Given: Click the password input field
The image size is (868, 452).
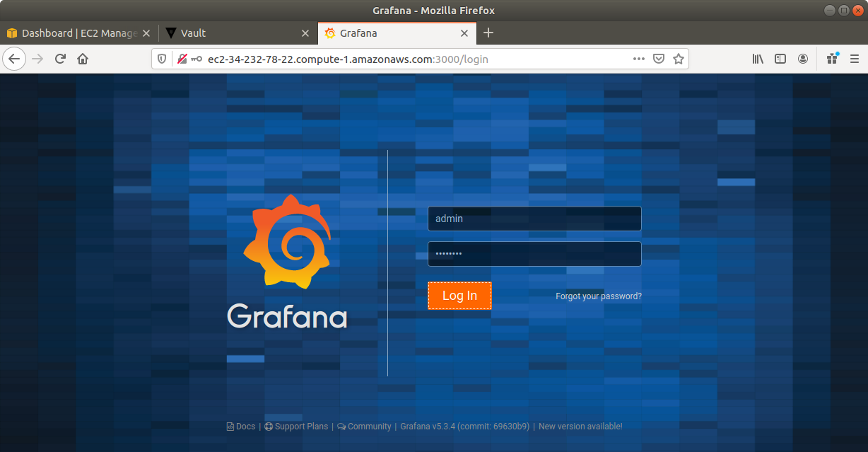Looking at the screenshot, I should 534,254.
